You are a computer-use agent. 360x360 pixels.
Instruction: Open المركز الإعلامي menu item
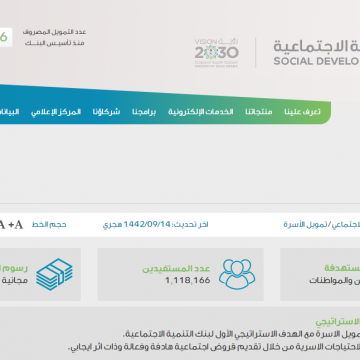[56, 112]
